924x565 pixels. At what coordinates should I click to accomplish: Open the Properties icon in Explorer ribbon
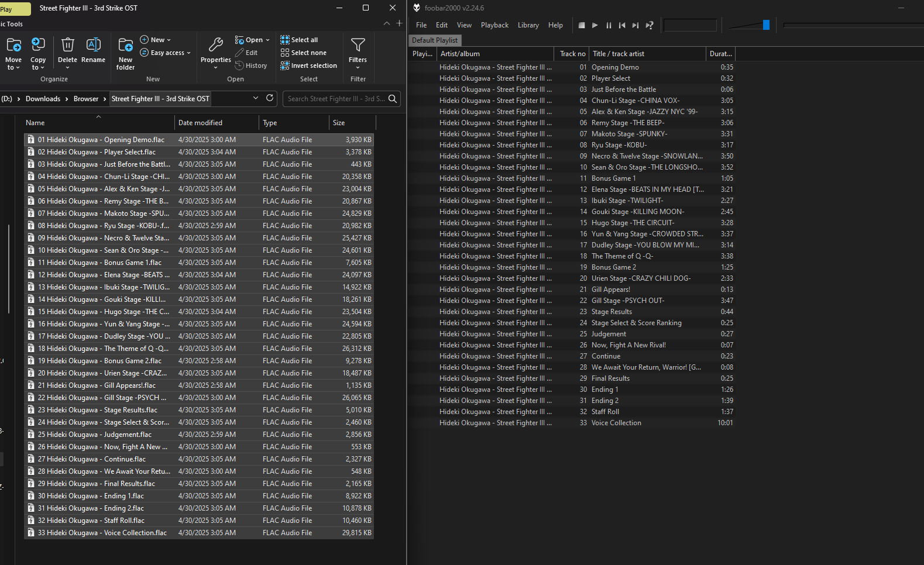[216, 45]
